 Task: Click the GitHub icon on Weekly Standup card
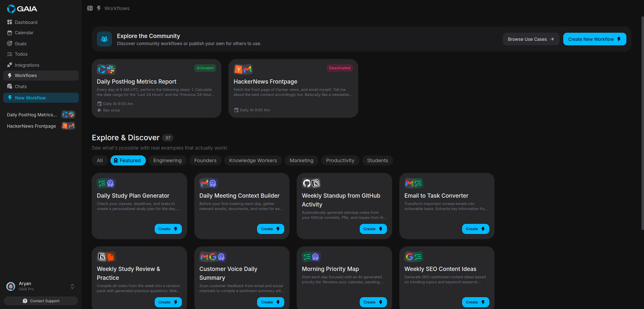(x=307, y=183)
